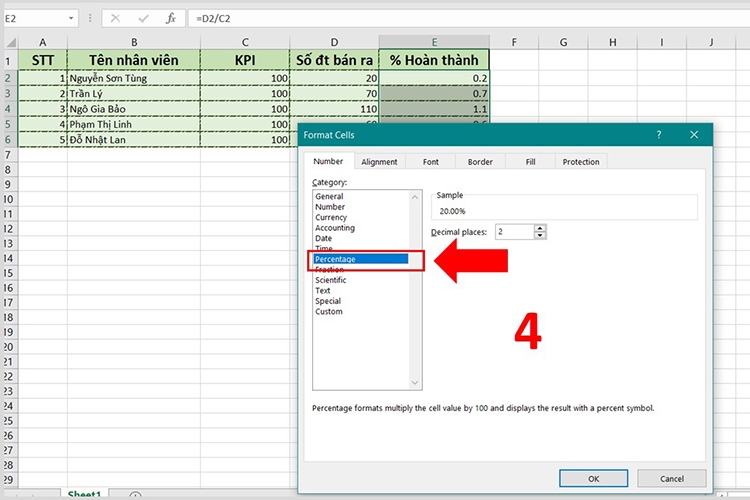Select column C header
The image size is (750, 500).
pyautogui.click(x=245, y=42)
